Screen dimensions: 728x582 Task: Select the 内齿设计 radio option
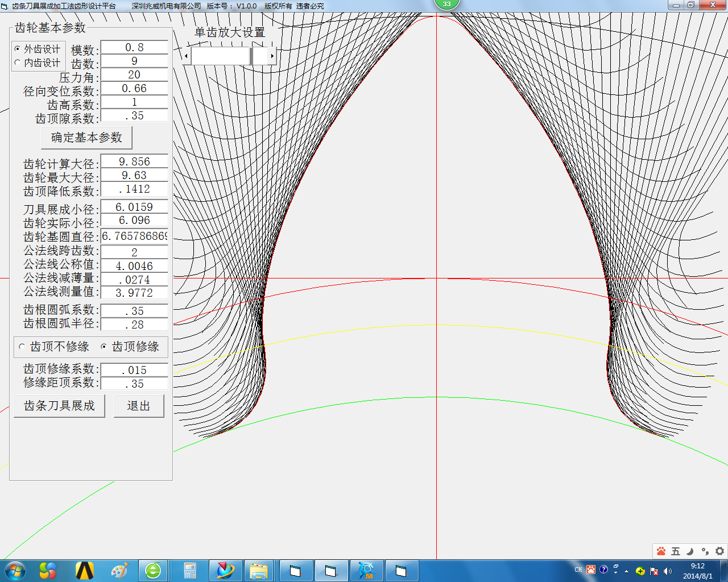[38, 63]
